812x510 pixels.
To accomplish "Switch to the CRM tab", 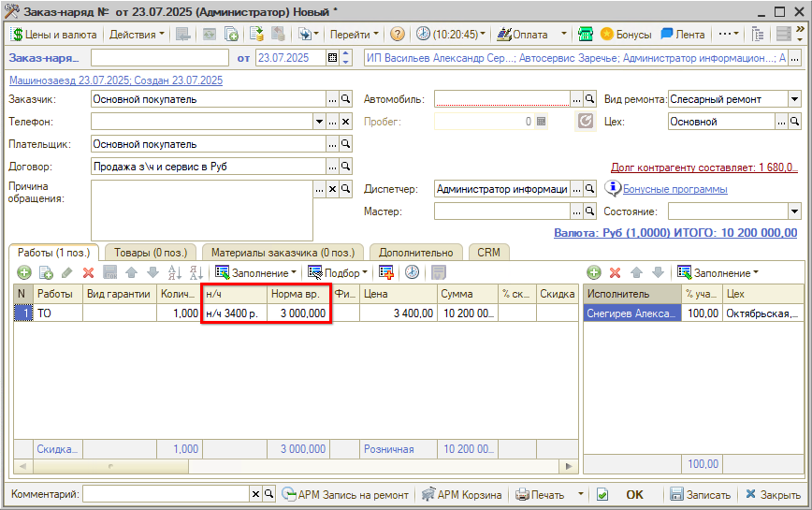I will pos(488,252).
